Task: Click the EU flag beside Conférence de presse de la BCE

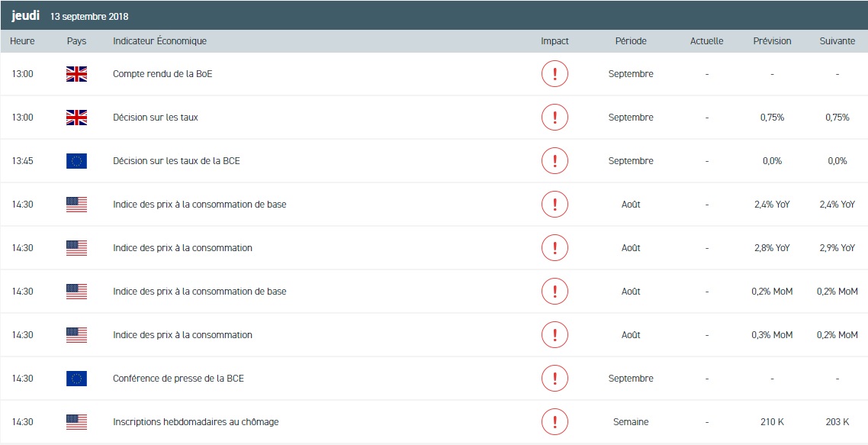Action: click(x=76, y=379)
